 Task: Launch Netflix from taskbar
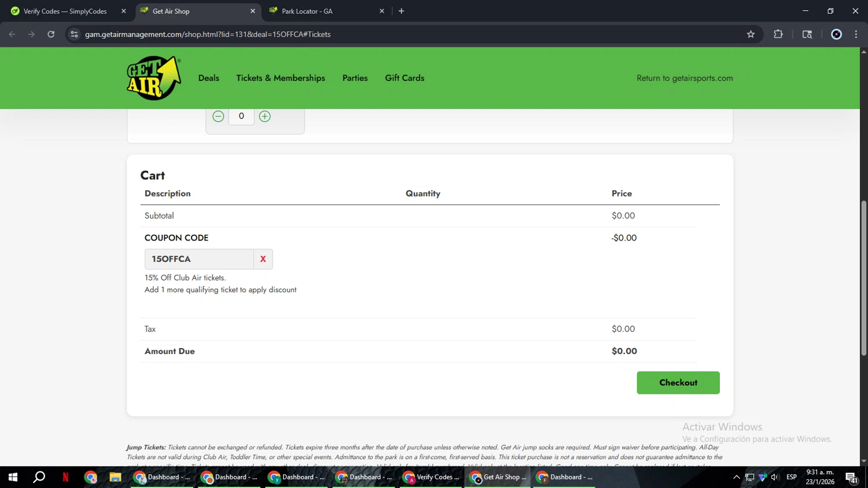point(65,477)
